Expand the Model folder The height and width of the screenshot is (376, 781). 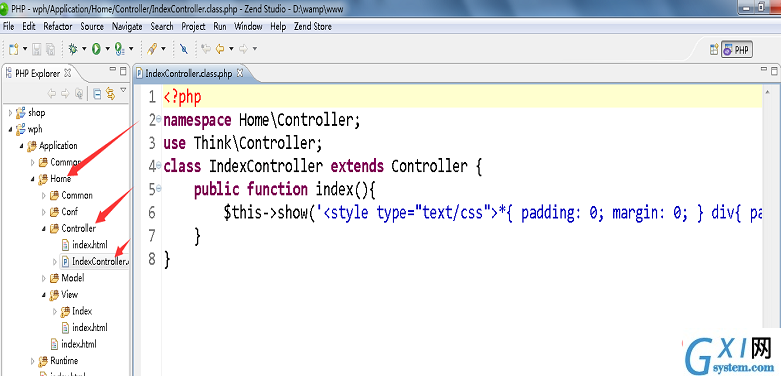pyautogui.click(x=43, y=277)
